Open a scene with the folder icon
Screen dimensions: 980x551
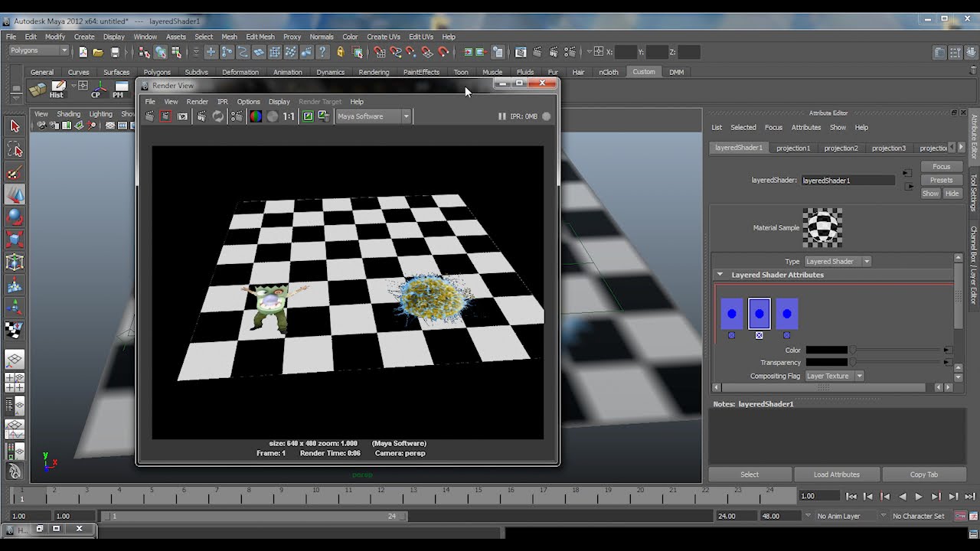point(98,52)
